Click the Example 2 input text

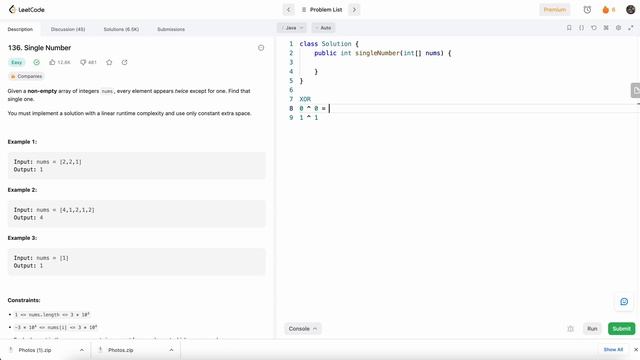click(54, 210)
